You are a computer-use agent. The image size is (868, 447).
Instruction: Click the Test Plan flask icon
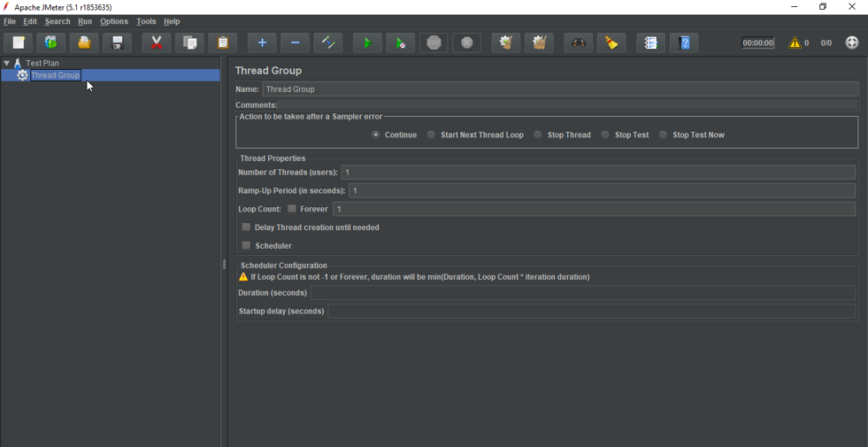(17, 63)
